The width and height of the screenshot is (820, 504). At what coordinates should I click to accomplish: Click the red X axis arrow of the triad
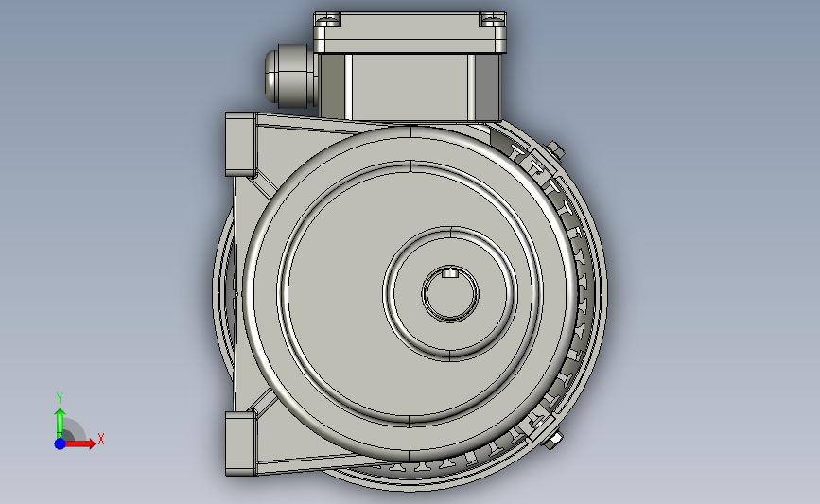click(x=81, y=443)
